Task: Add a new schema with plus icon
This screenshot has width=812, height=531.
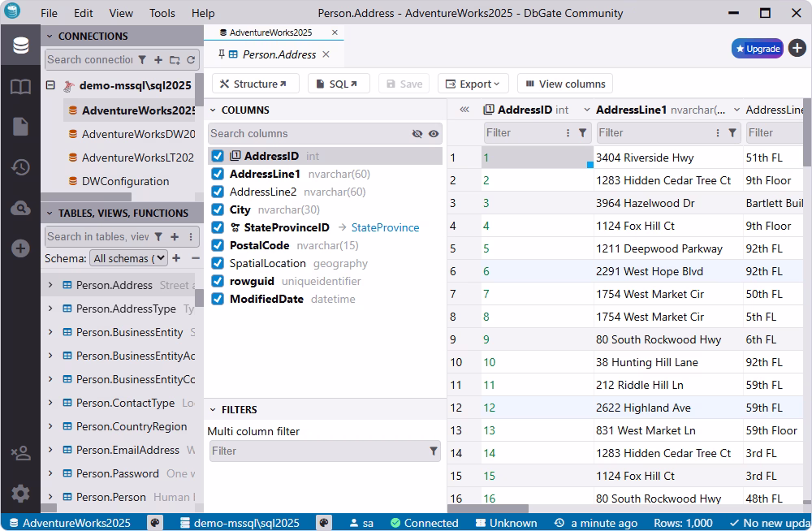Action: tap(176, 258)
